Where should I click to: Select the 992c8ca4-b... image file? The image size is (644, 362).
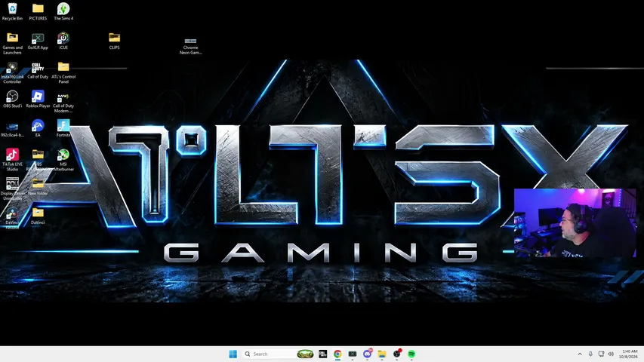[x=12, y=129]
